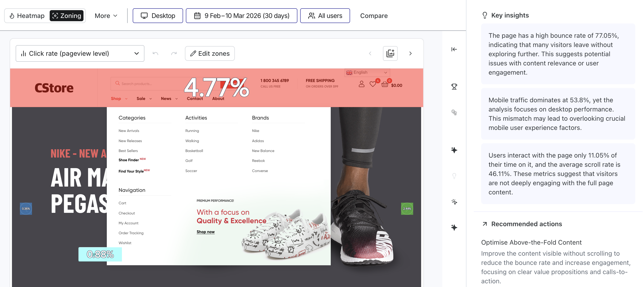Image resolution: width=644 pixels, height=287 pixels.
Task: Open Cart in the Navigation list
Action: pos(122,203)
